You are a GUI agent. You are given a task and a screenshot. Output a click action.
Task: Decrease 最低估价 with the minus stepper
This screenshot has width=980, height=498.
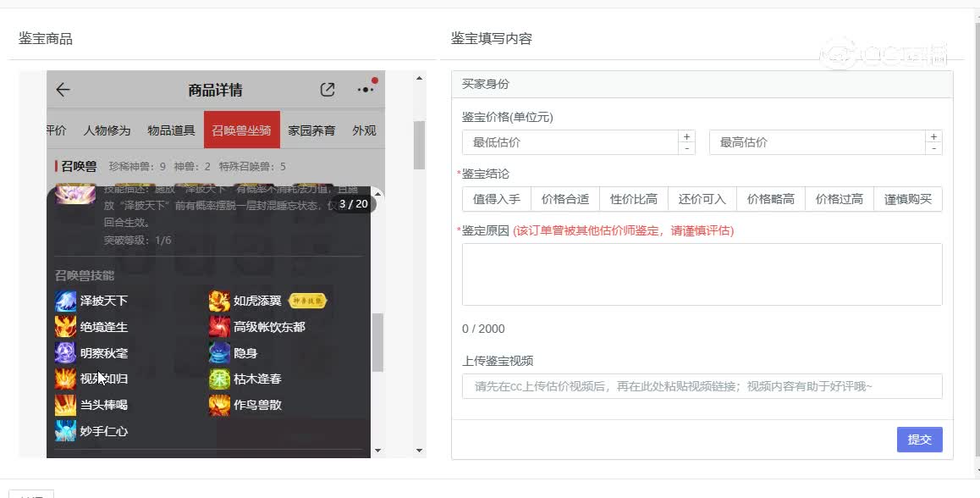click(687, 148)
